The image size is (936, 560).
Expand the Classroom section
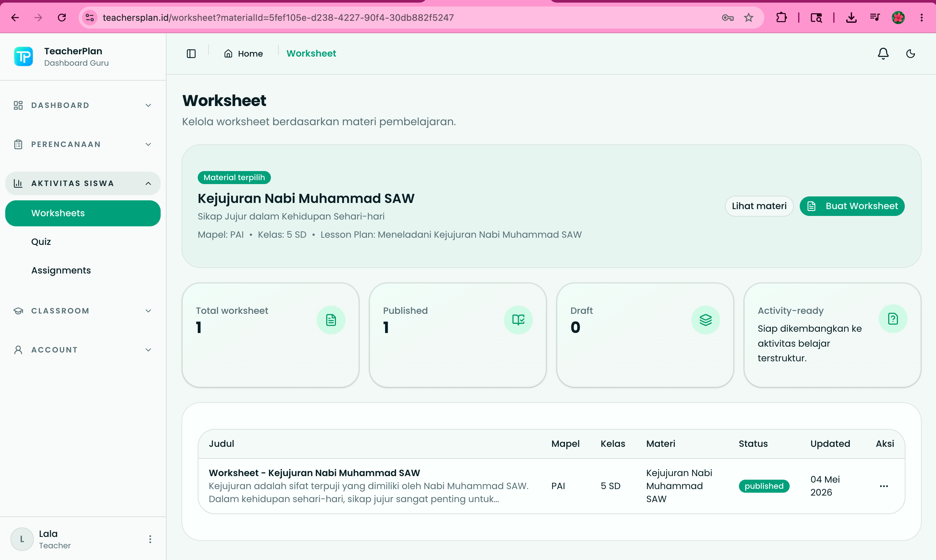83,311
